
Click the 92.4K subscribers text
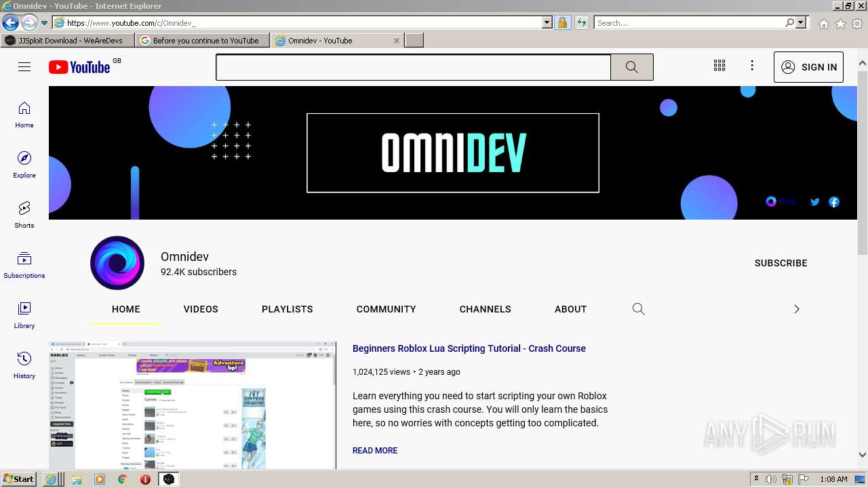tap(199, 272)
